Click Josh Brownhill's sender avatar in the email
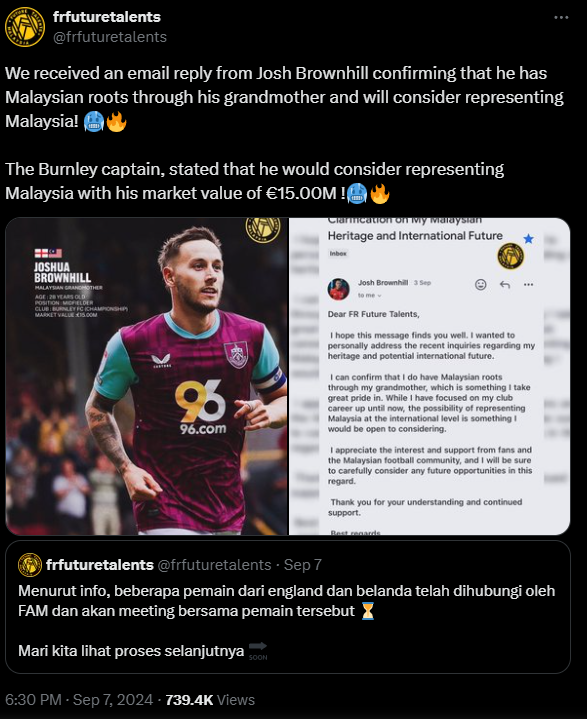Image resolution: width=587 pixels, height=719 pixels. coord(338,289)
